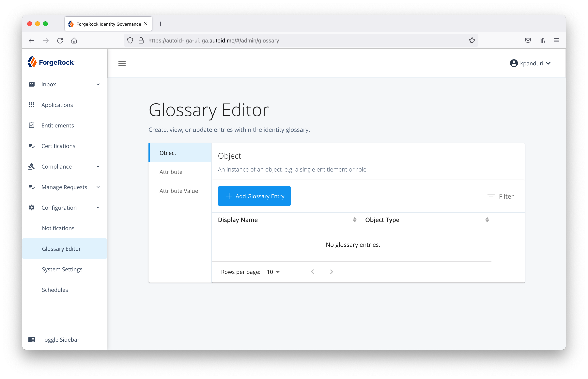Image resolution: width=588 pixels, height=379 pixels.
Task: Expand the Inbox menu chevron
Action: (98, 84)
